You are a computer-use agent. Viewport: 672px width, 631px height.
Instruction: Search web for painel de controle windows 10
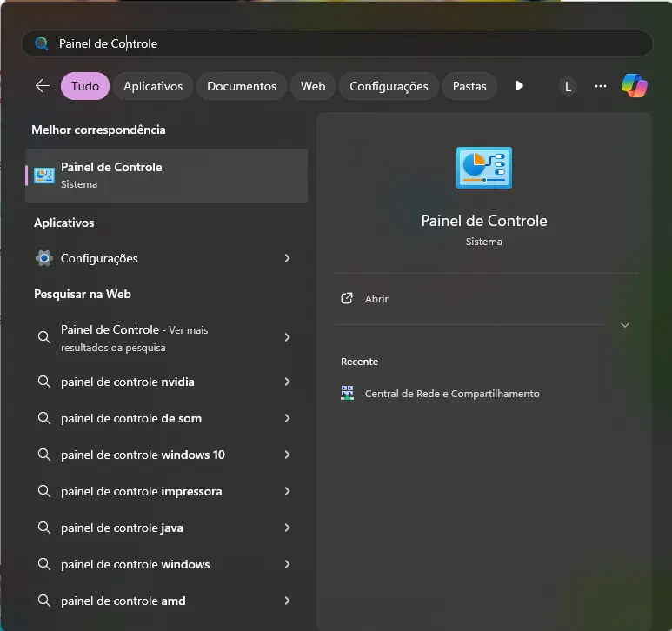166,455
